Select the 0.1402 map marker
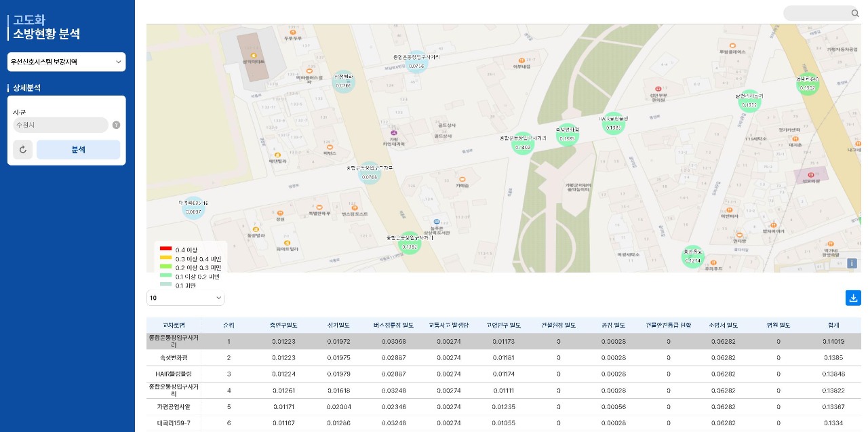Viewport: 868px width, 432px height. [522, 144]
